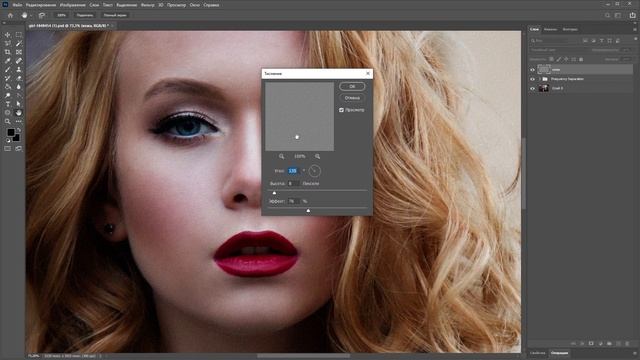Select the Magic Wand tool

pyautogui.click(x=19, y=43)
